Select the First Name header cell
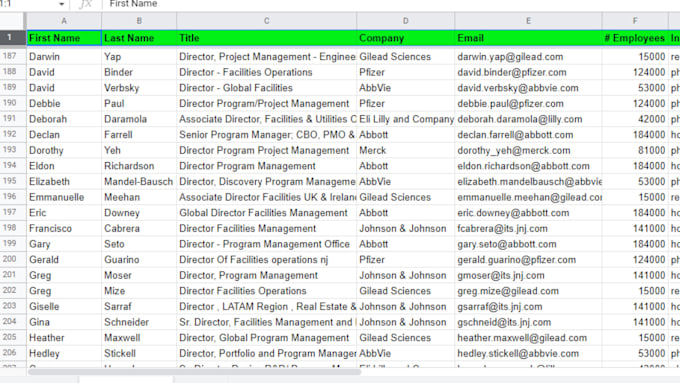 click(x=64, y=38)
